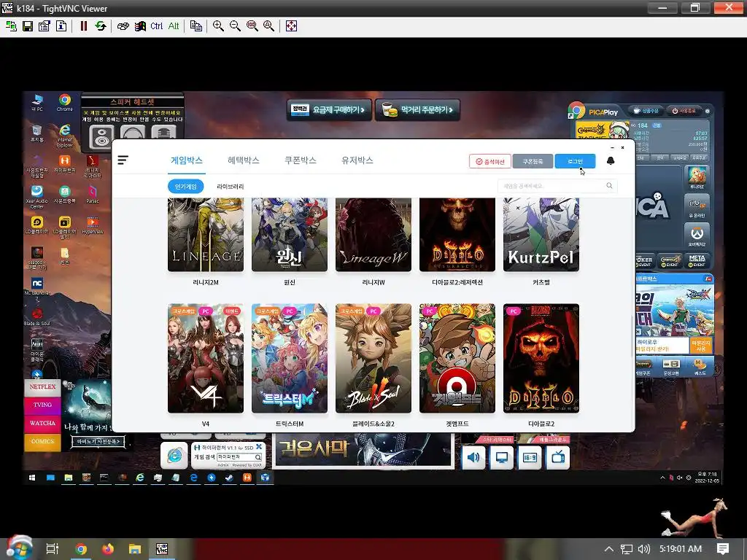The image size is (747, 560).
Task: Click the Xear Audio Center desktop icon
Action: pyautogui.click(x=36, y=196)
